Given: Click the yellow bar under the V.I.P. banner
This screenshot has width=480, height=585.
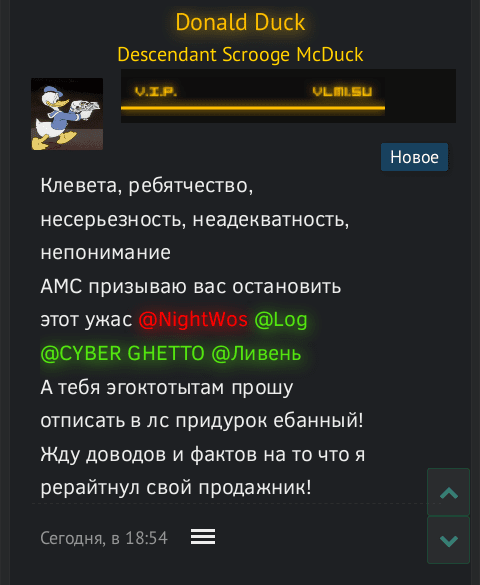Looking at the screenshot, I should coord(253,108).
